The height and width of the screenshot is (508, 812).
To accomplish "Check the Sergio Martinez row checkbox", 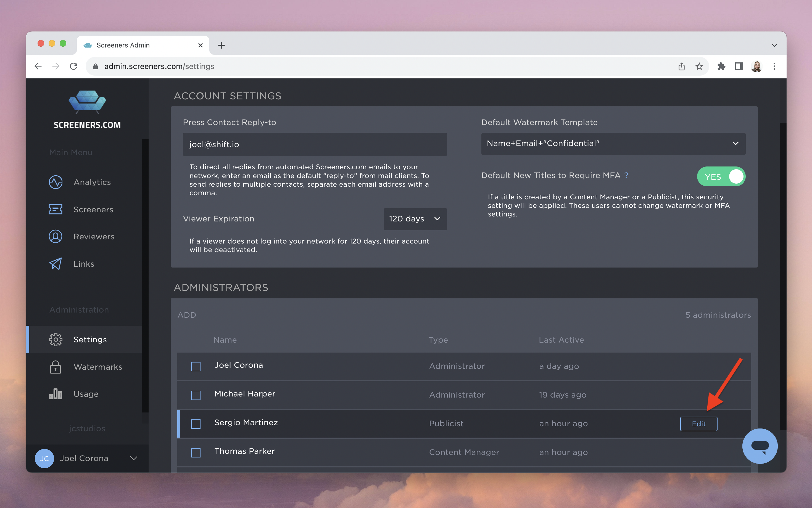I will point(196,424).
